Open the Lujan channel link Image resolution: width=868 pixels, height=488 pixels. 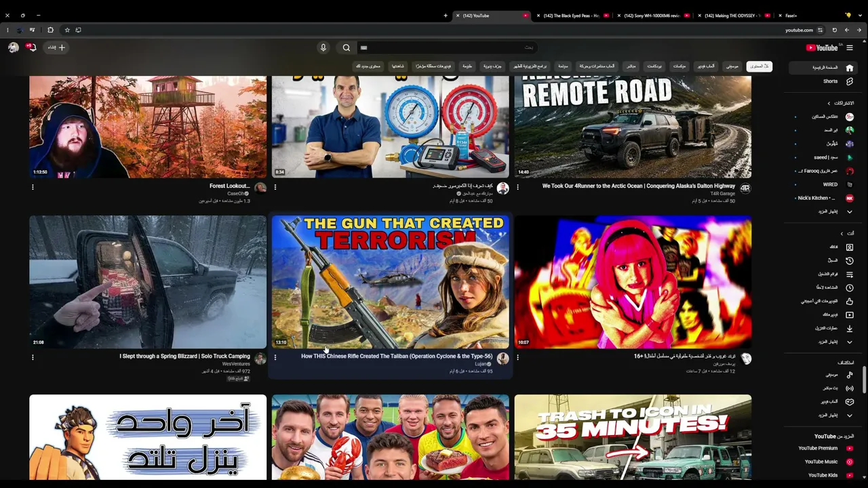[x=482, y=364]
